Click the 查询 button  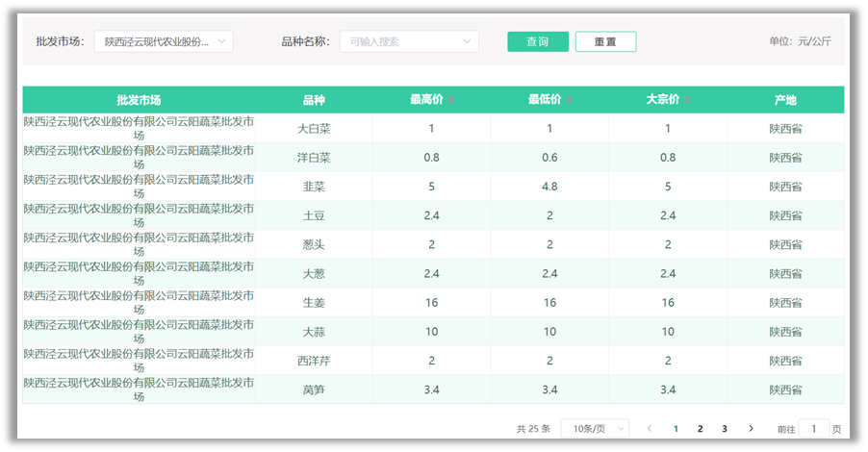538,41
